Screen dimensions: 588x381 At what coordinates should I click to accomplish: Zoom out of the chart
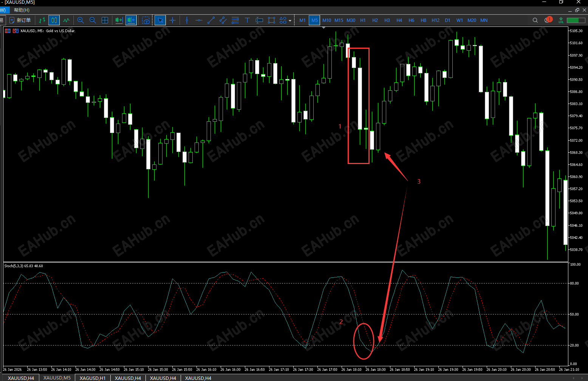93,20
